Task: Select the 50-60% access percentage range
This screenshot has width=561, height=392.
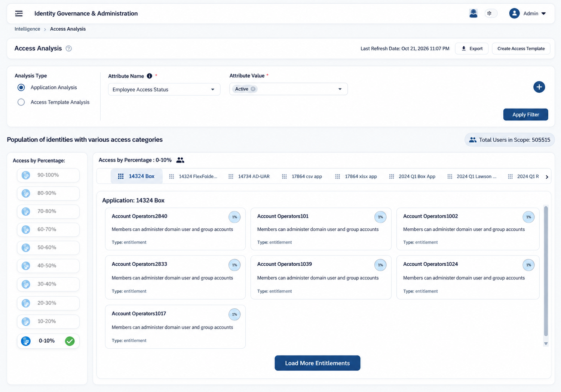Action: click(48, 247)
